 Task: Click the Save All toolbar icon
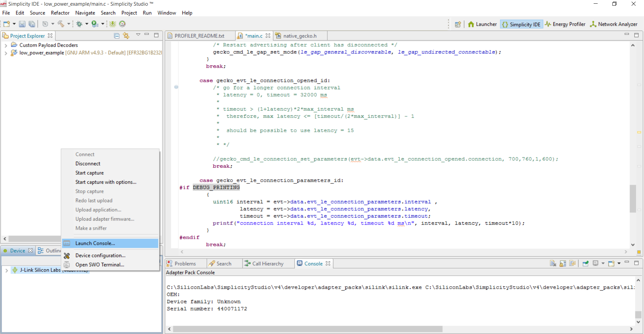click(32, 24)
